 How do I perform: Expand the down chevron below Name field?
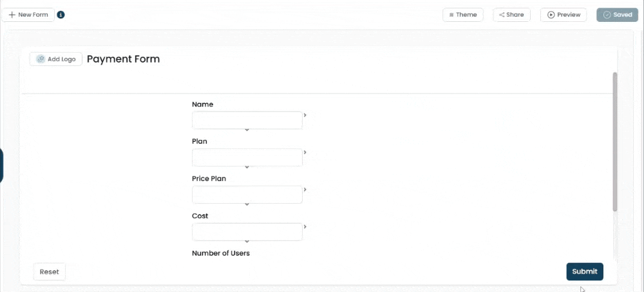(247, 130)
